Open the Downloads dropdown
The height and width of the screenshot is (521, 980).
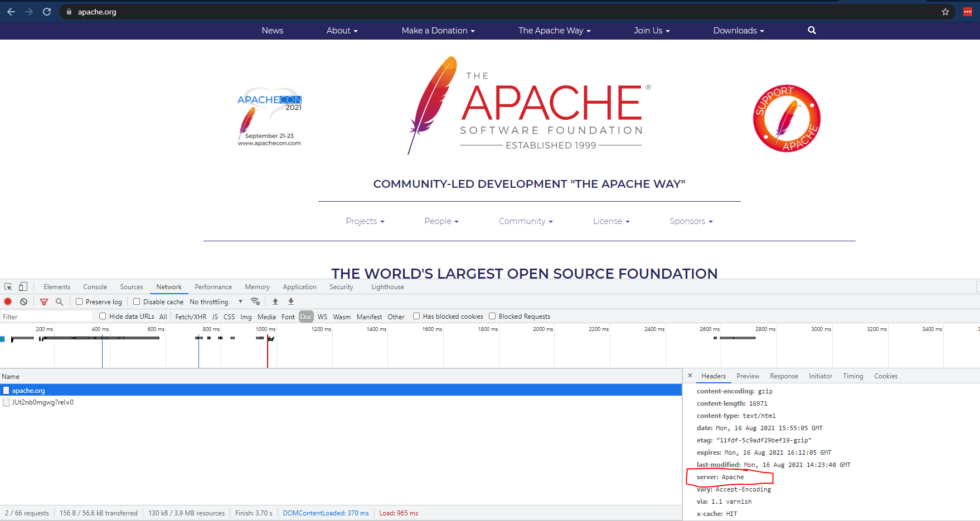tap(739, 31)
